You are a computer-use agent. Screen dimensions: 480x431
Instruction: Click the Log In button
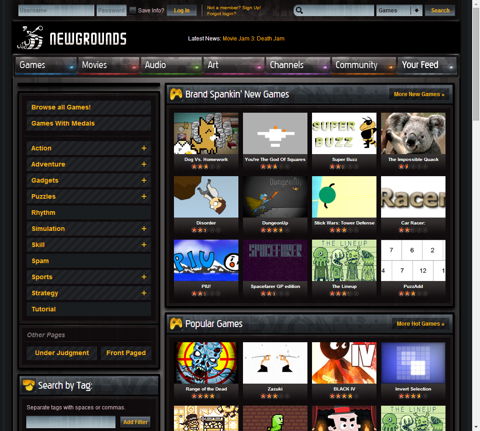(182, 11)
